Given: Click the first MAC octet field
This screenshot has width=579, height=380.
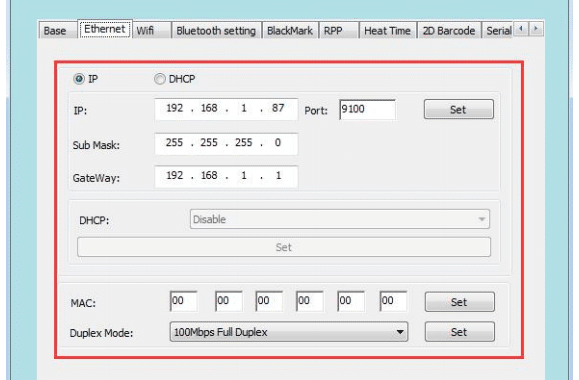Looking at the screenshot, I should pos(184,301).
